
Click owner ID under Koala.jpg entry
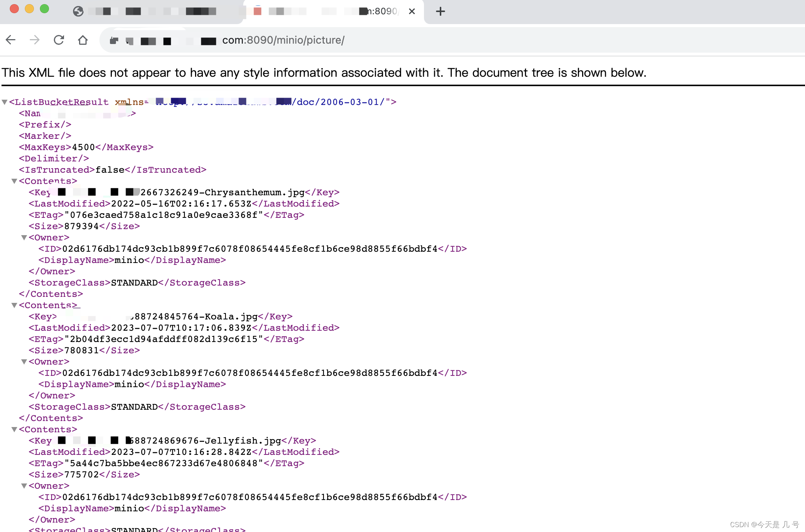point(250,373)
